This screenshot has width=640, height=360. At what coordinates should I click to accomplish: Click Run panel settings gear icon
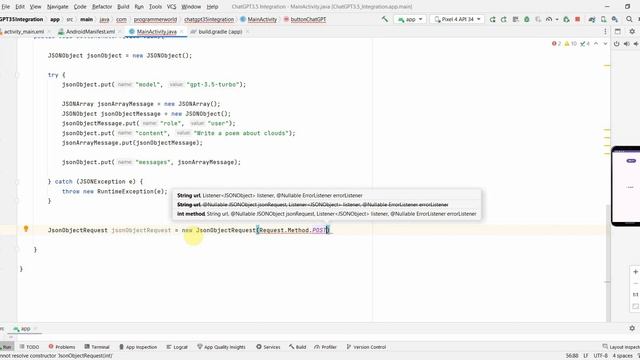click(632, 328)
